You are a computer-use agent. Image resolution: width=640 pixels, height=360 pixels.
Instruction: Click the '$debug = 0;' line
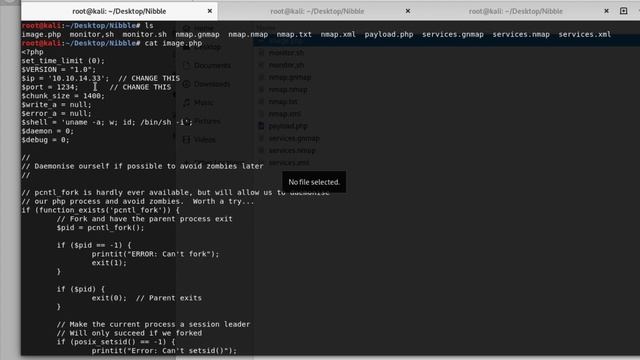click(45, 140)
